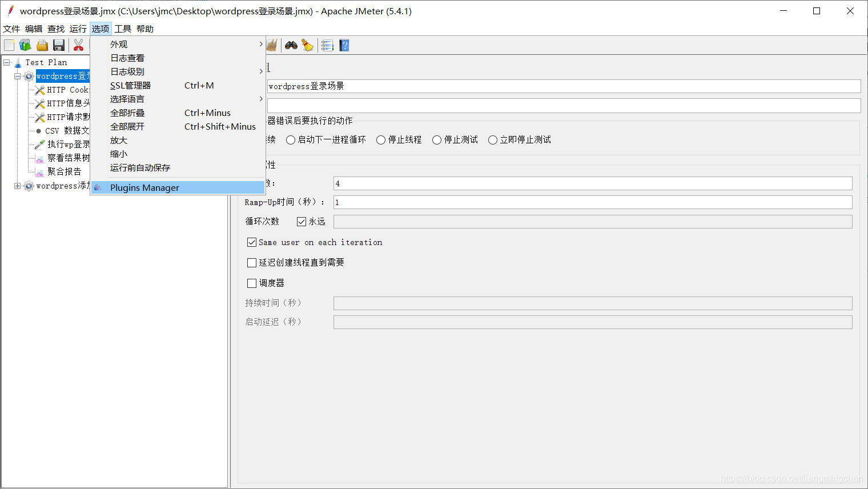Open Help with the question mark icon

tap(344, 45)
